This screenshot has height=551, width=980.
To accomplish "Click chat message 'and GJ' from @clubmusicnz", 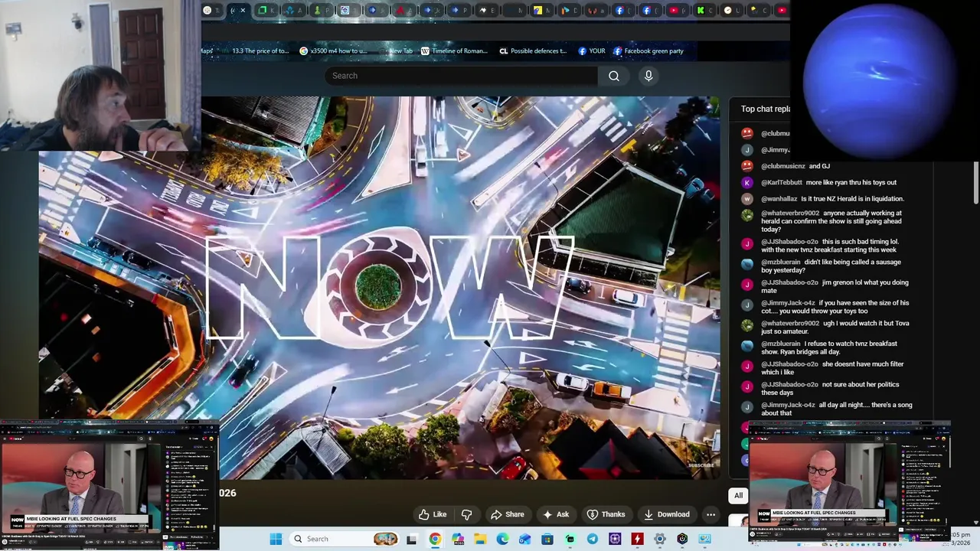I will pyautogui.click(x=819, y=166).
